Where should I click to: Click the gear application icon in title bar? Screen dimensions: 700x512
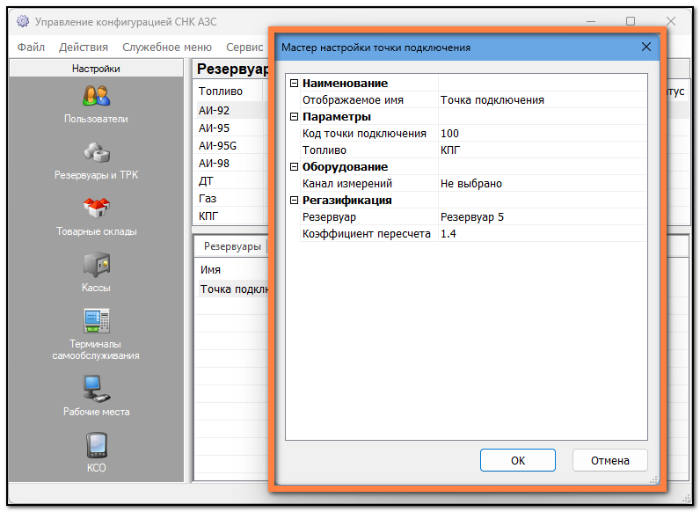click(23, 21)
